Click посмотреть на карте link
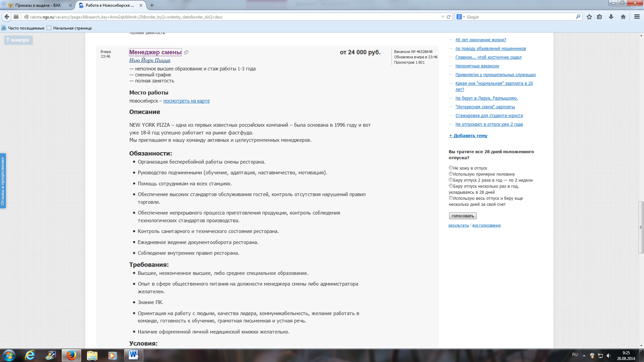This screenshot has width=644, height=362. coord(186,101)
